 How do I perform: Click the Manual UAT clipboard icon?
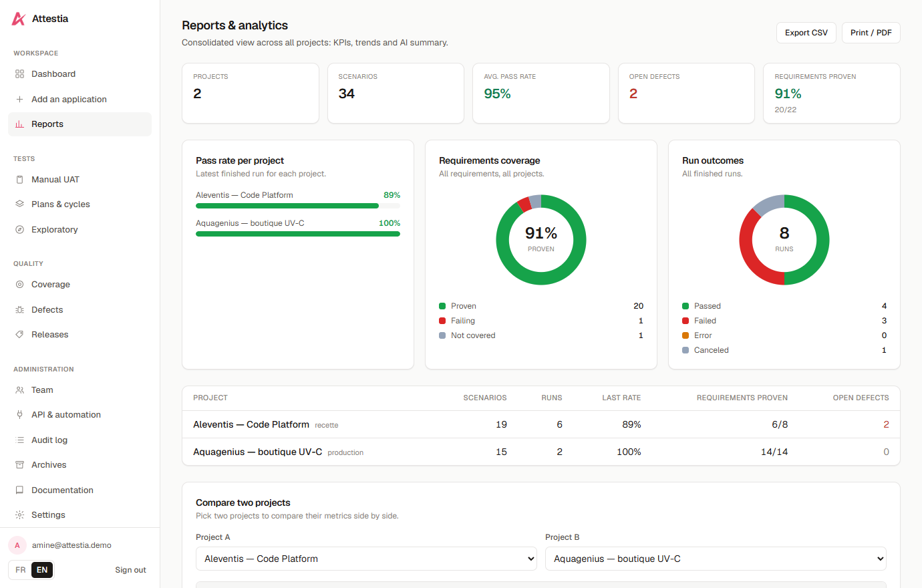tap(19, 180)
